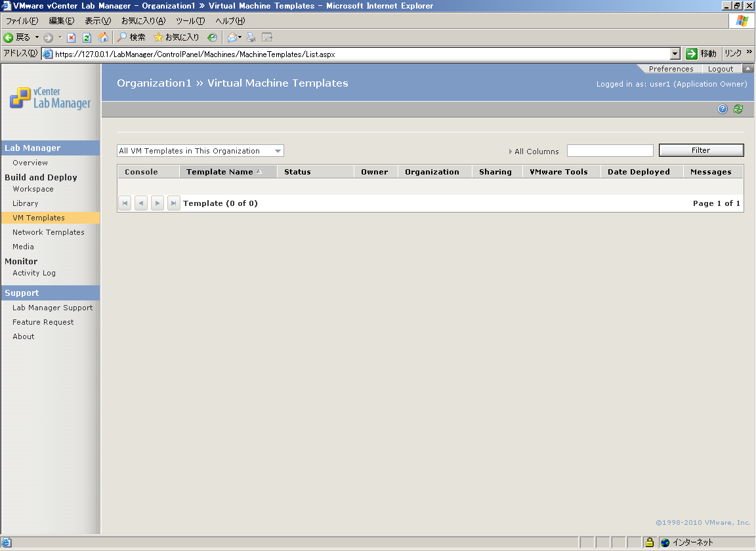This screenshot has width=756, height=551.
Task: Open Preferences link
Action: (671, 69)
